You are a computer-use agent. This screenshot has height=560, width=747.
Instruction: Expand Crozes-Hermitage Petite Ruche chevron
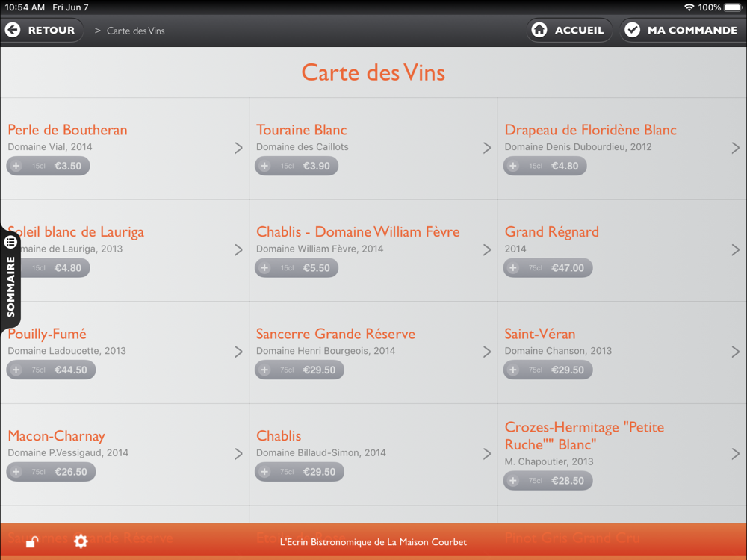pos(736,454)
